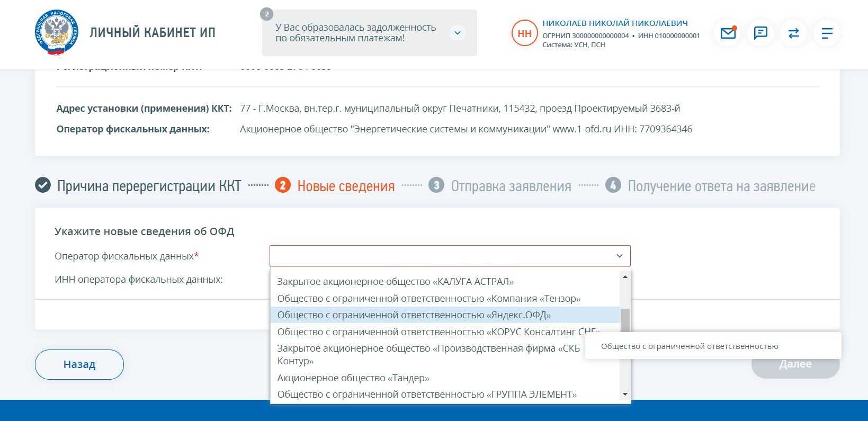This screenshot has width=868, height=421.
Task: Choose «КАЛУГА АСТРАЛ» from the list
Action: [x=445, y=282]
